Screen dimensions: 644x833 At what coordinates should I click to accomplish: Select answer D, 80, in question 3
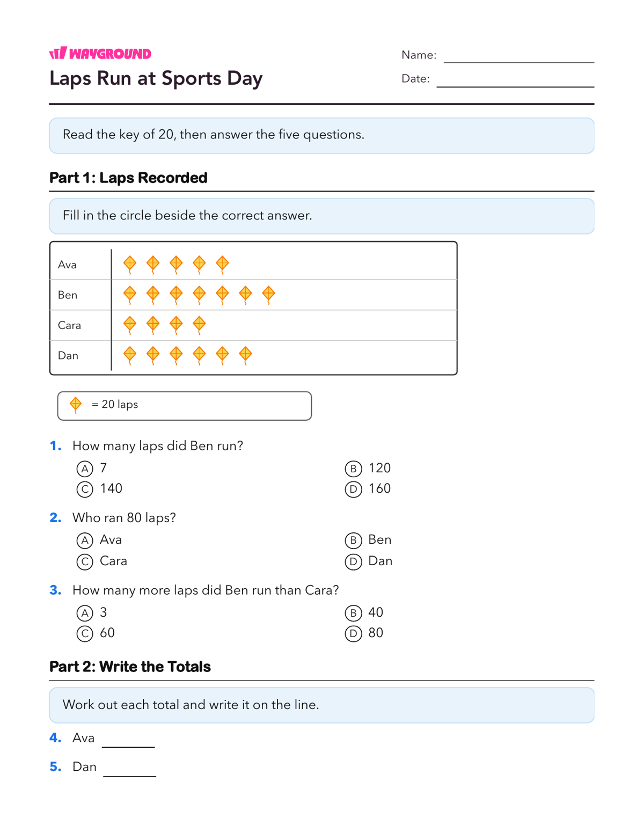(x=353, y=634)
